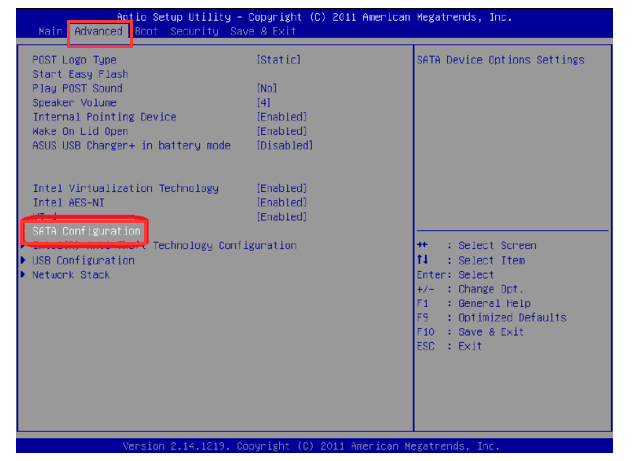Image resolution: width=632 pixels, height=461 pixels.
Task: Select Intel AES-NI option
Action: coord(68,203)
